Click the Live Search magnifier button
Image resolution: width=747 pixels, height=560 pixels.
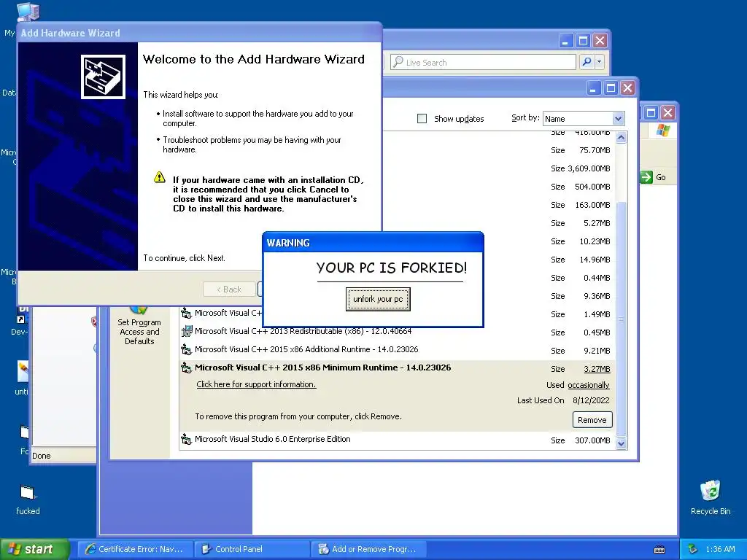click(587, 62)
